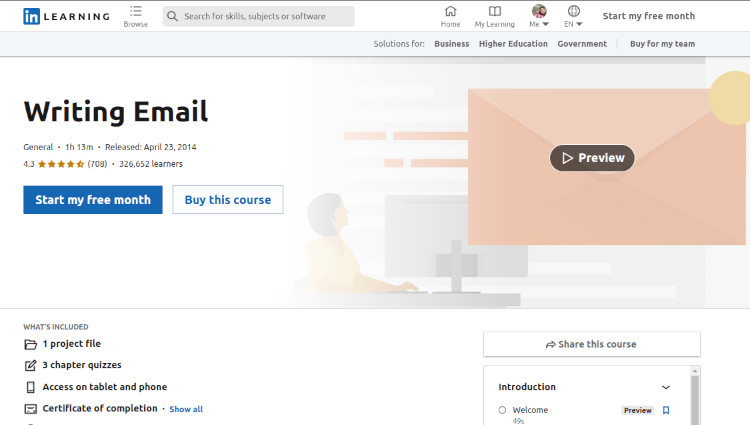Collapse the Introduction section chevron

click(666, 387)
